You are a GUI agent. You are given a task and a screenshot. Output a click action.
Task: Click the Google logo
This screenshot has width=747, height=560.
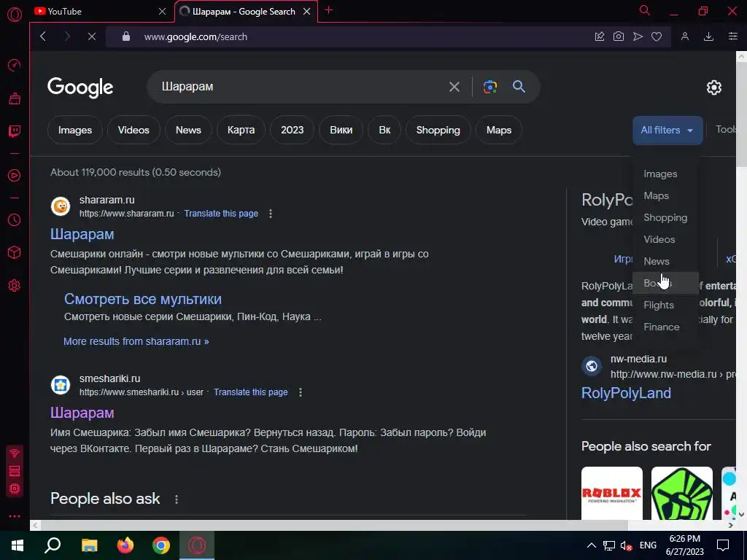pos(80,87)
